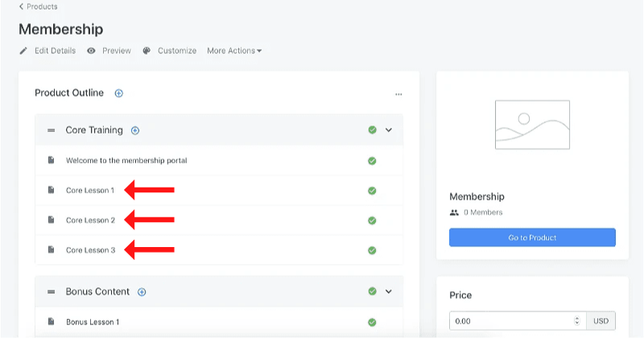Click the plus icon next to Bonus Content
The width and height of the screenshot is (644, 338).
point(142,292)
